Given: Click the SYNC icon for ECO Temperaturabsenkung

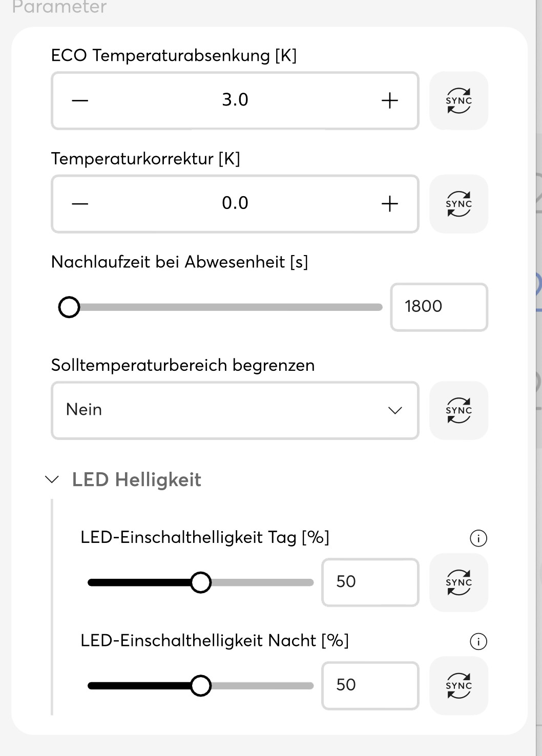Looking at the screenshot, I should coord(458,100).
